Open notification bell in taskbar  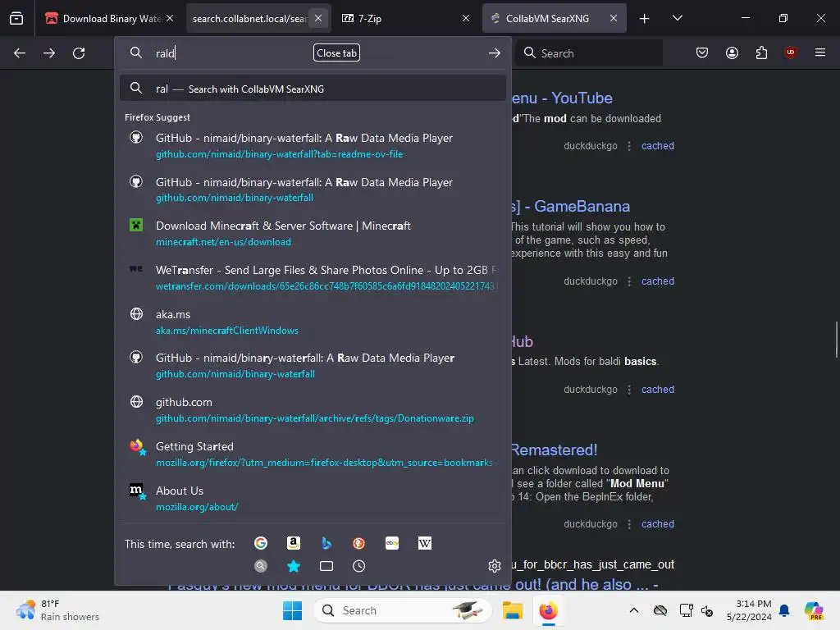tap(784, 610)
